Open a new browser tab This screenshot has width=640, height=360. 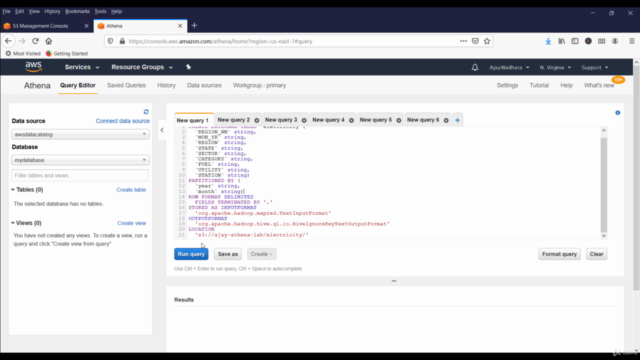click(x=194, y=25)
